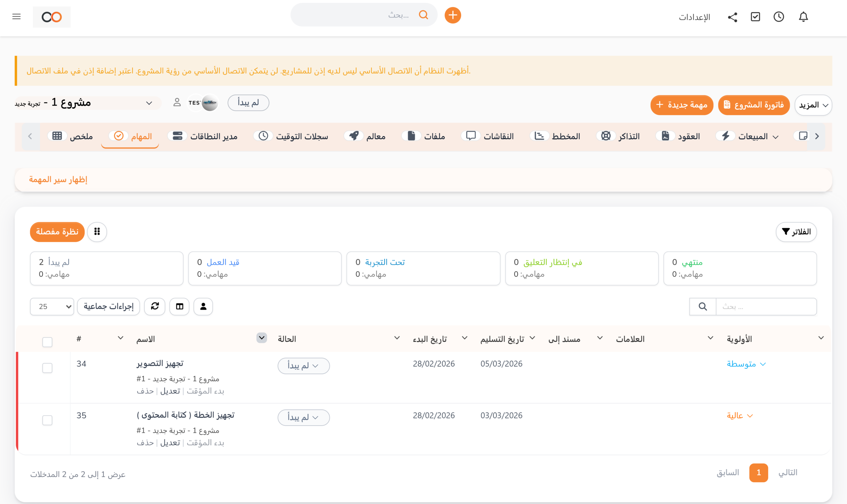The height and width of the screenshot is (504, 847).
Task: Click the tasks table search field
Action: click(x=766, y=306)
